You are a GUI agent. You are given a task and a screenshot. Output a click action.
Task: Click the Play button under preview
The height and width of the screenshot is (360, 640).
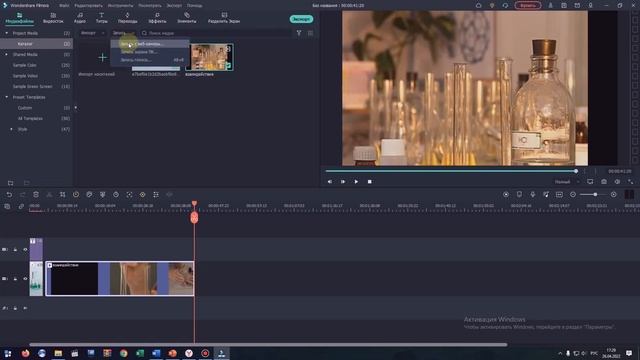(x=356, y=182)
